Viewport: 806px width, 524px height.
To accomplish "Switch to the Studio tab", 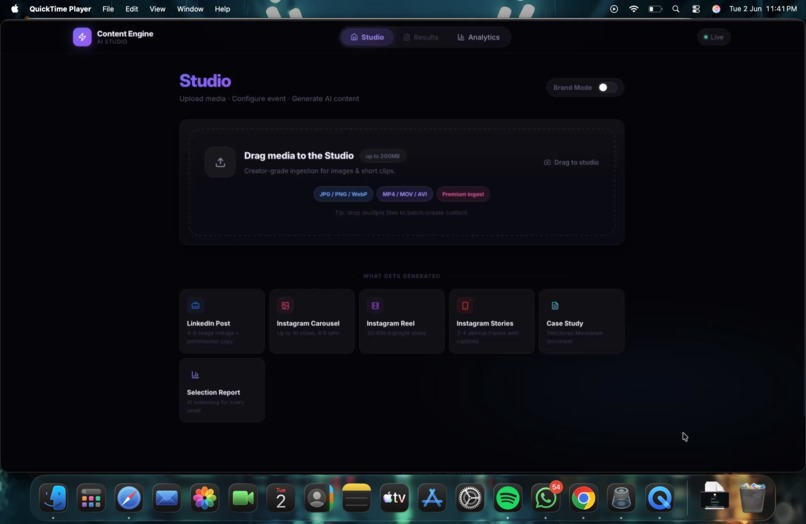I will coord(367,37).
